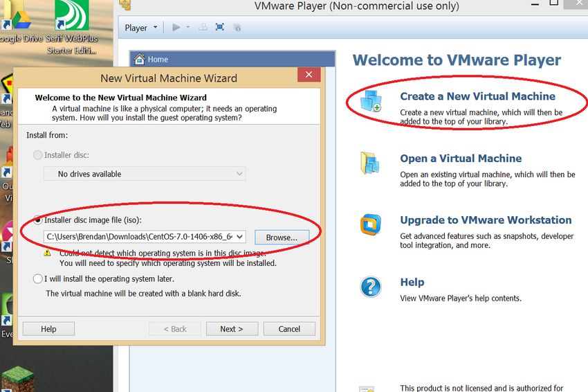Click the disabled < Back button
The image size is (588, 392).
click(175, 329)
